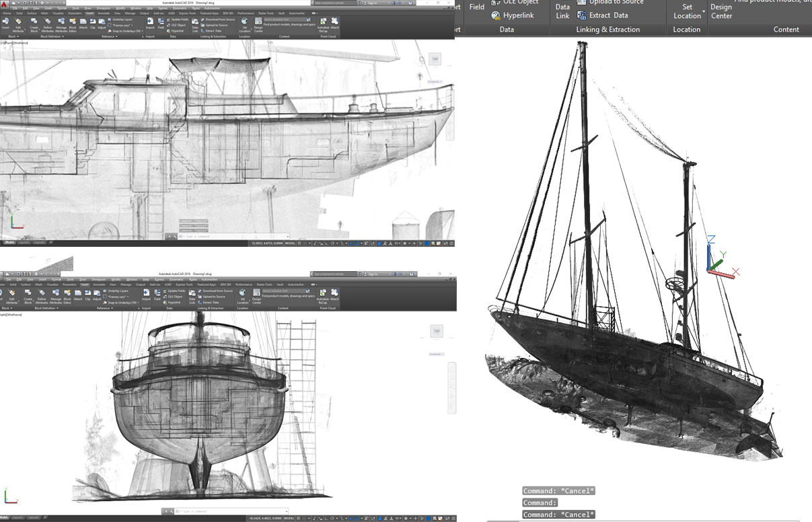Toggle MODEL space button in top window status bar
The image size is (812, 522).
(x=289, y=243)
